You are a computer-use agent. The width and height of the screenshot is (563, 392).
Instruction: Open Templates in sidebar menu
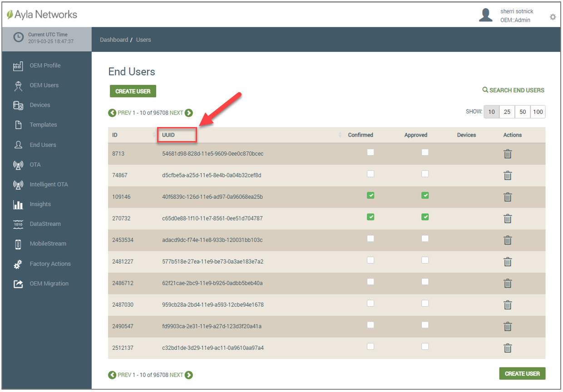pos(44,125)
